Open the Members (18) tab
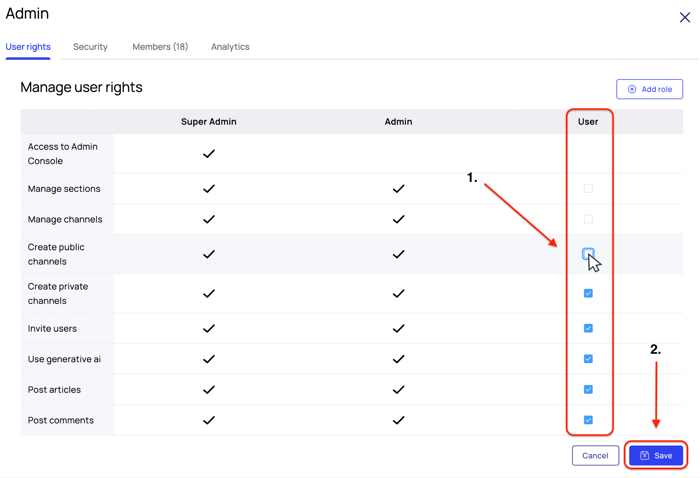The height and width of the screenshot is (478, 700). 160,47
